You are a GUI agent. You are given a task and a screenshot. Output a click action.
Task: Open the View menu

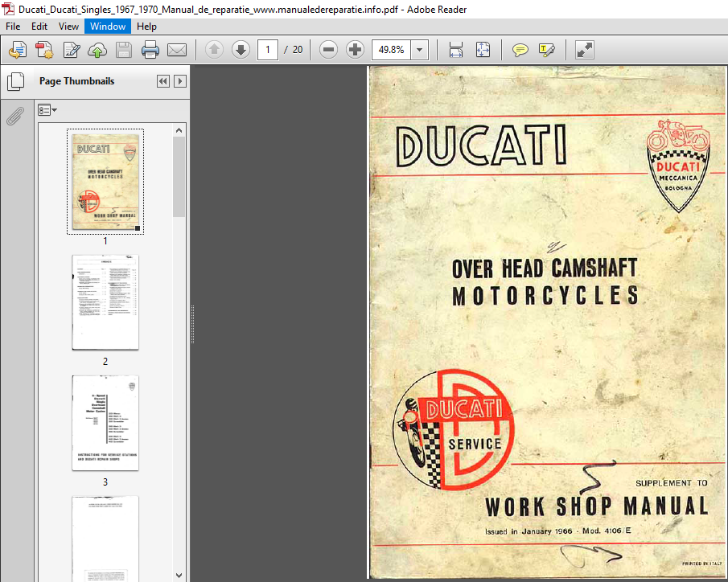68,27
